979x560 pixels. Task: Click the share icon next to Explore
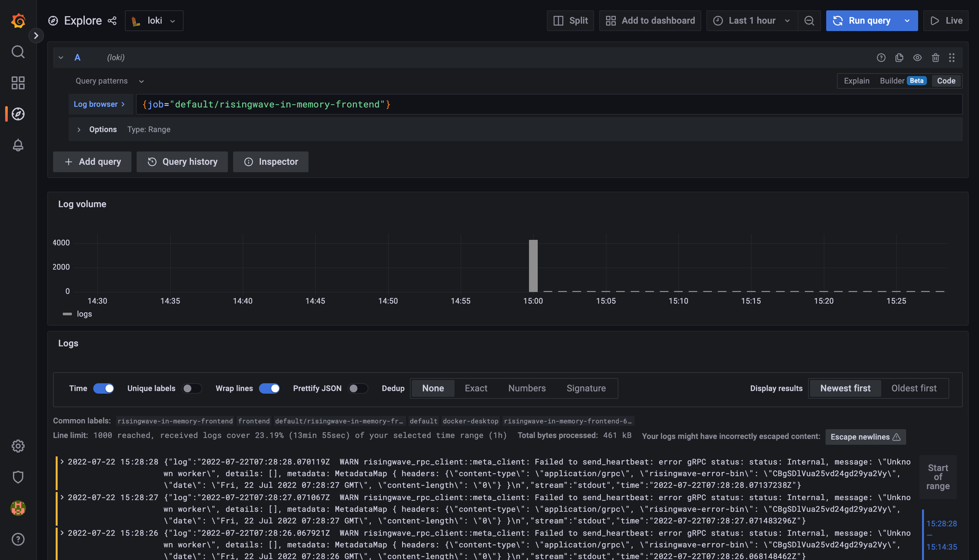(x=112, y=21)
